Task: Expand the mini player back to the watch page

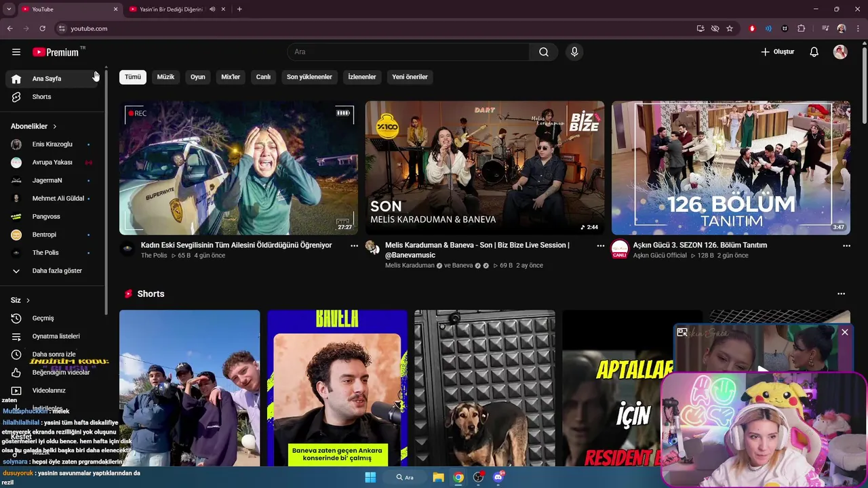Action: point(682,332)
